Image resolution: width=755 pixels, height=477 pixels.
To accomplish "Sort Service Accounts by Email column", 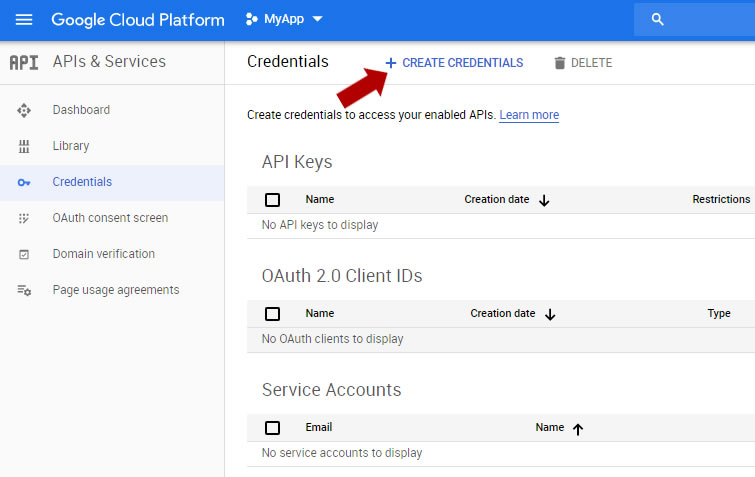I will 319,427.
